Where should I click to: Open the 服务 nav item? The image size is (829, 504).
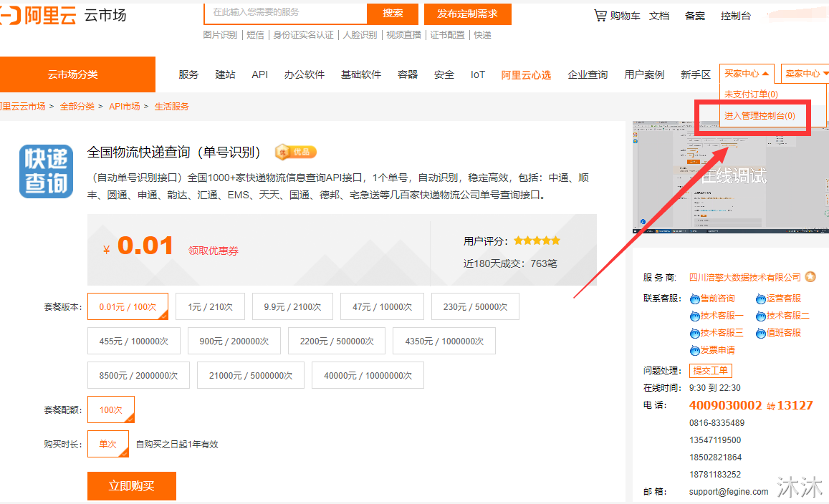(x=188, y=74)
